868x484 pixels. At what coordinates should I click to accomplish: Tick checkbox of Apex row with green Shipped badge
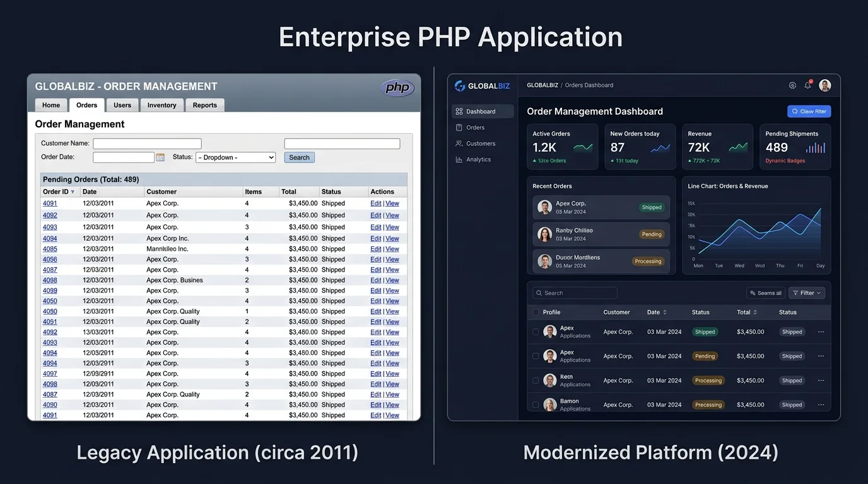[536, 331]
